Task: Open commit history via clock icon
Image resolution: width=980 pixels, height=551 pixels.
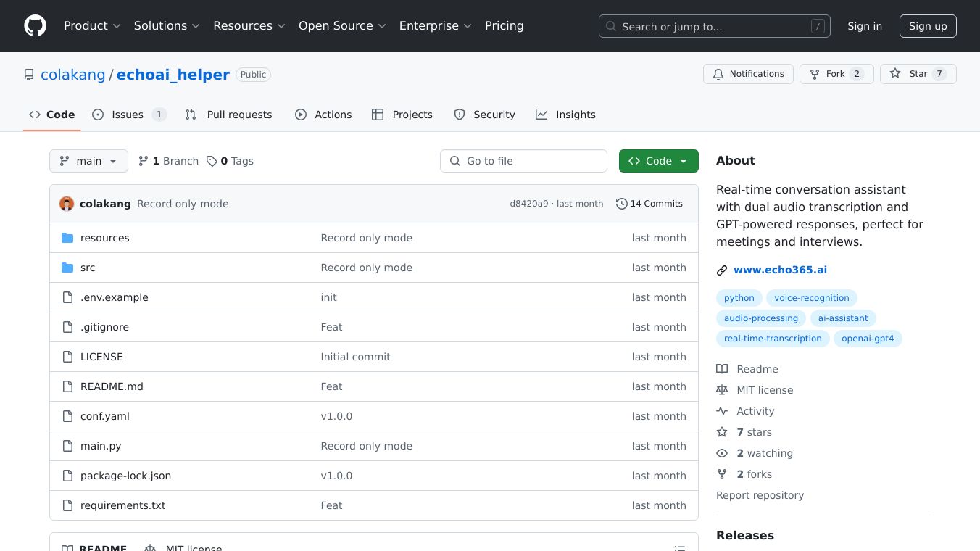Action: (621, 204)
